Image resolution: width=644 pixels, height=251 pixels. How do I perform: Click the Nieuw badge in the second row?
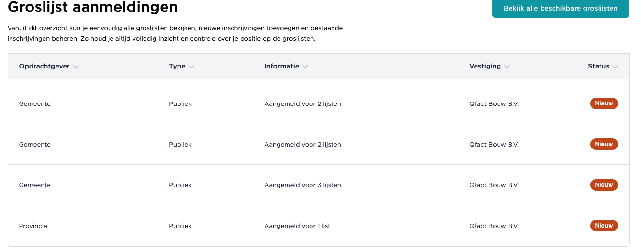[x=604, y=144]
